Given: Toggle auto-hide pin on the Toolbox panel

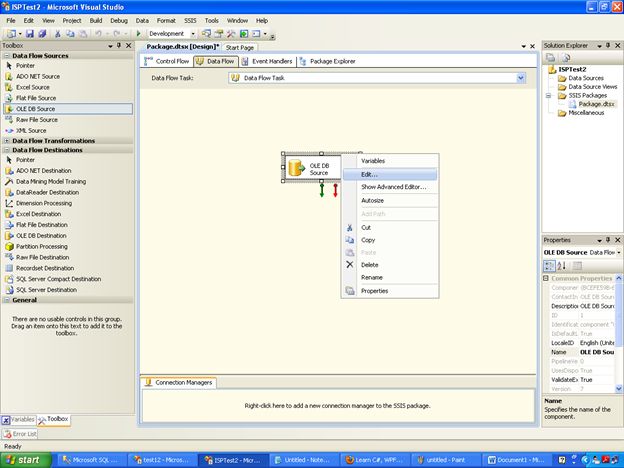Looking at the screenshot, I should [119, 46].
